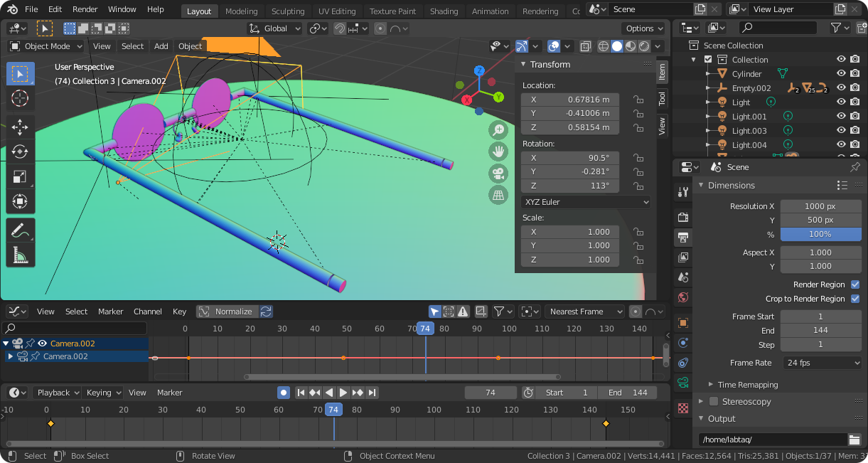Image resolution: width=868 pixels, height=463 pixels.
Task: Open the Output properties tab icon
Action: 683,237
